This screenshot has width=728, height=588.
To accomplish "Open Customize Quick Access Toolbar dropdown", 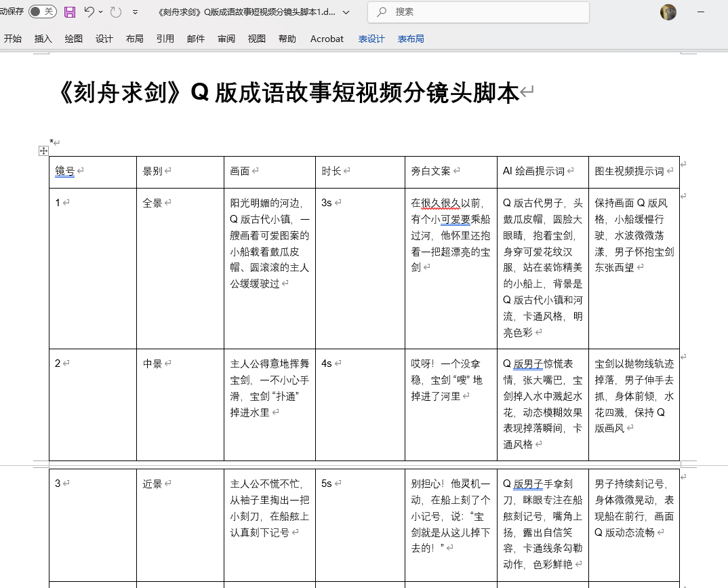I will [x=135, y=12].
